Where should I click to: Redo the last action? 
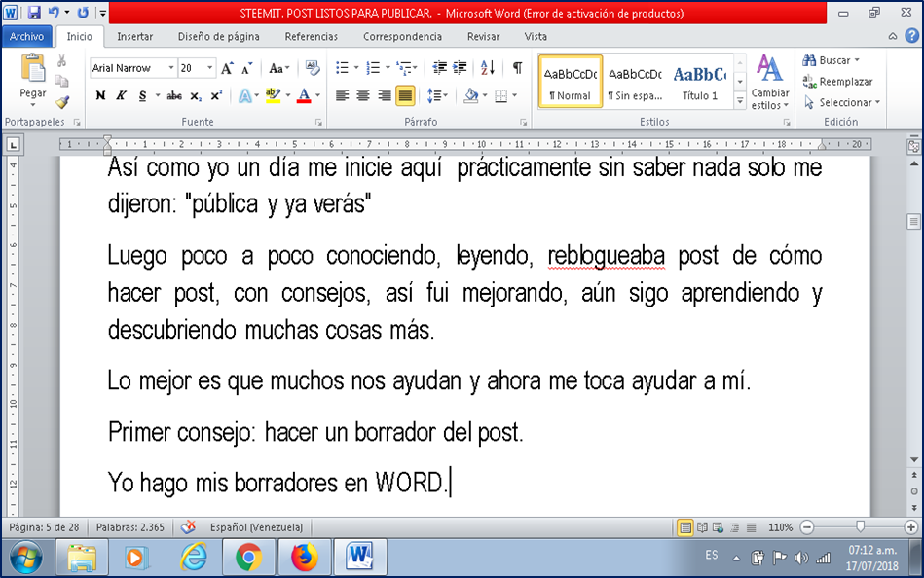(83, 13)
